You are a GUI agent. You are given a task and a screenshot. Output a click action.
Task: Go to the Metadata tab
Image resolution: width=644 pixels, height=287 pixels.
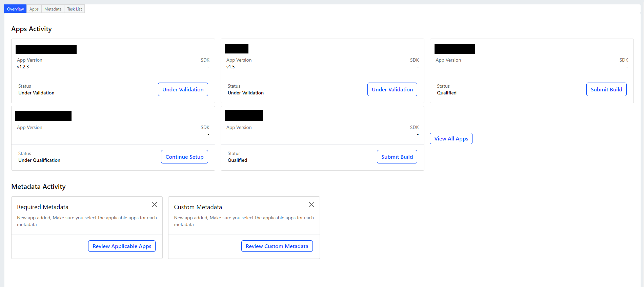click(x=53, y=9)
